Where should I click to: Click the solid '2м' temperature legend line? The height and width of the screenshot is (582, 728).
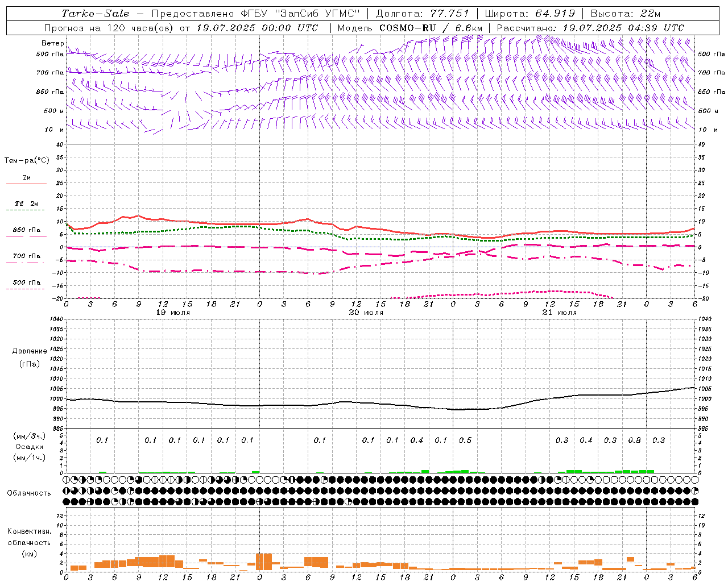pos(26,184)
